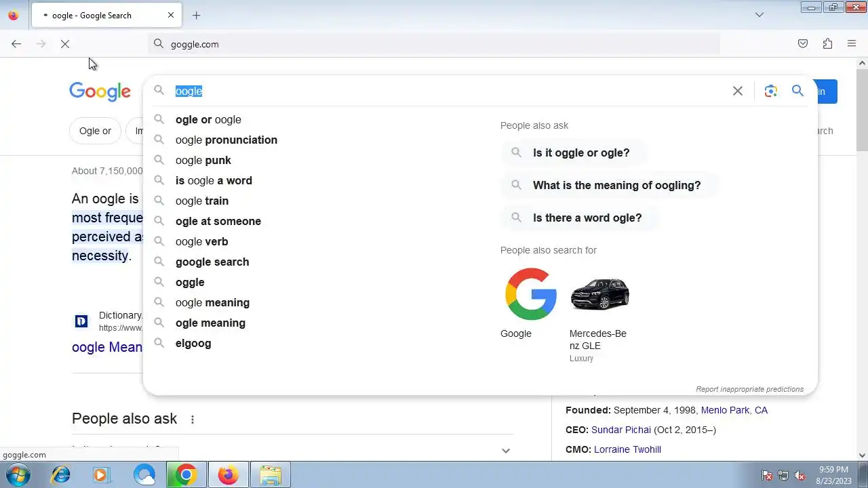Click the 'Ogle or' filter chip
868x488 pixels.
pyautogui.click(x=95, y=131)
